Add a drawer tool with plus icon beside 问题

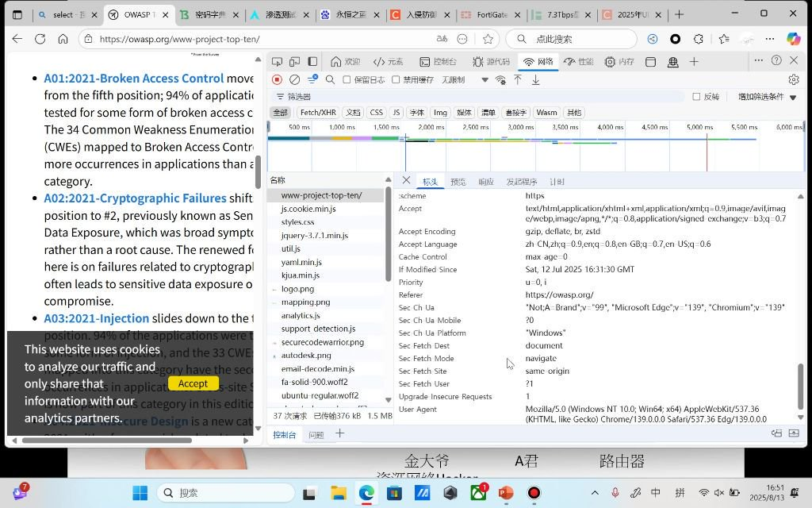(x=339, y=433)
